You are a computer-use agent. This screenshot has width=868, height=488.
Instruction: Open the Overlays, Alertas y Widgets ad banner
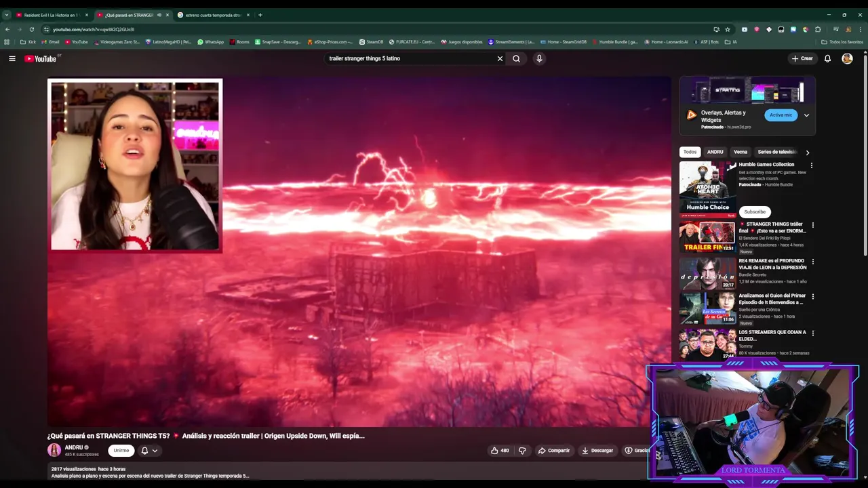747,90
